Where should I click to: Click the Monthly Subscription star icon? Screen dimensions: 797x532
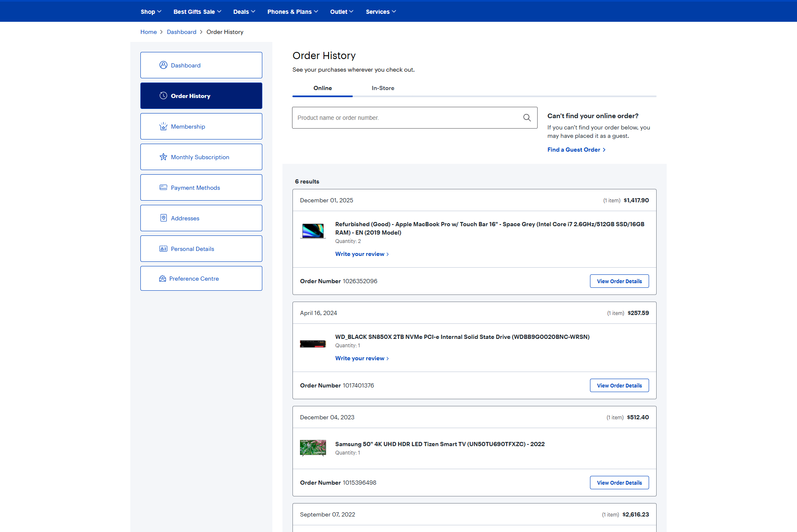pos(163,157)
